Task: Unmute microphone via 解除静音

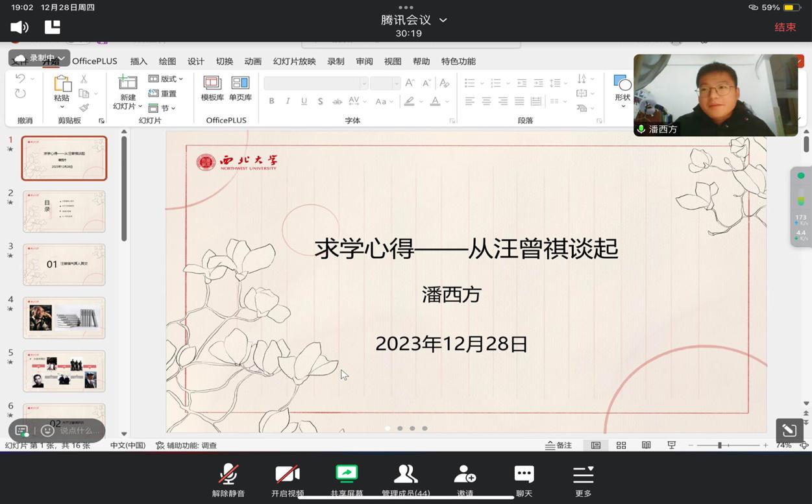Action: click(228, 474)
